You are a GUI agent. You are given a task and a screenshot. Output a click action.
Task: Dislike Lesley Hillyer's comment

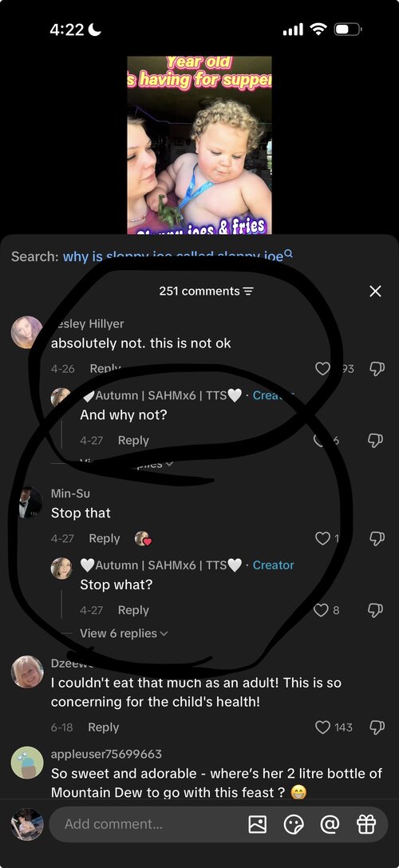[377, 368]
